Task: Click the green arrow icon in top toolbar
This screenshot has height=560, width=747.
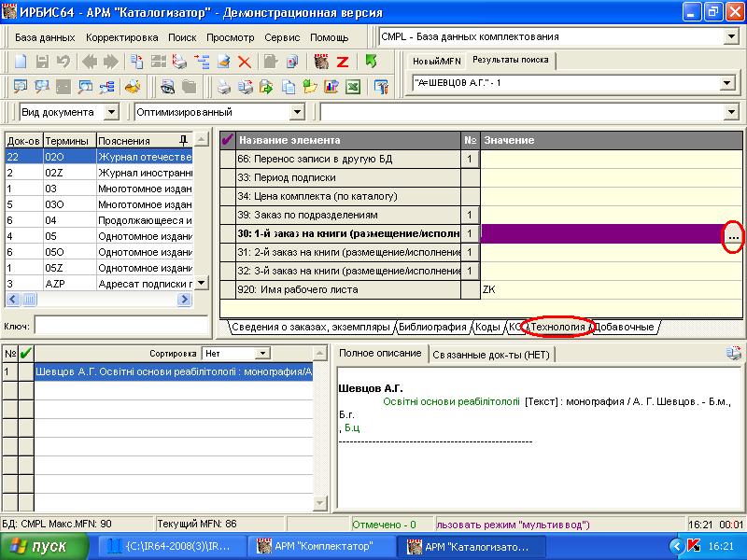Action: (371, 63)
